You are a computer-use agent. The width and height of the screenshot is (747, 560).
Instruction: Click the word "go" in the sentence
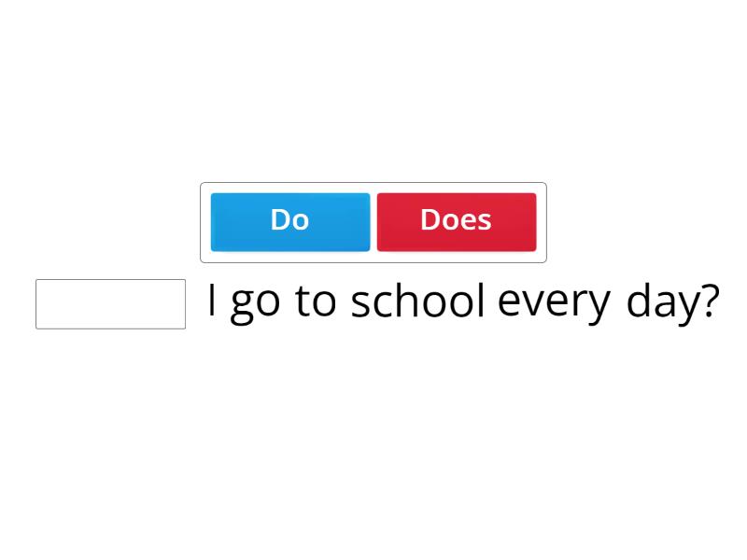click(x=256, y=303)
